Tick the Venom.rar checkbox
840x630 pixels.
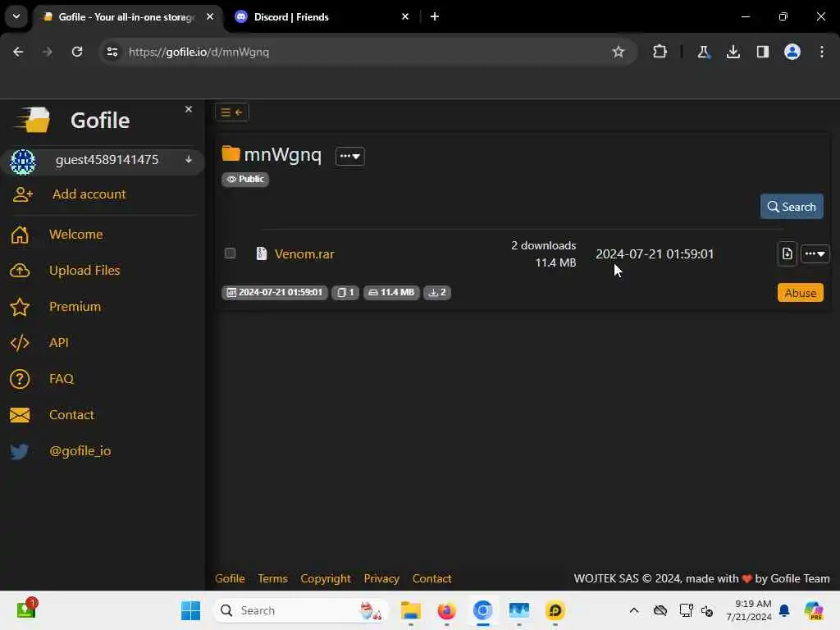coord(230,253)
